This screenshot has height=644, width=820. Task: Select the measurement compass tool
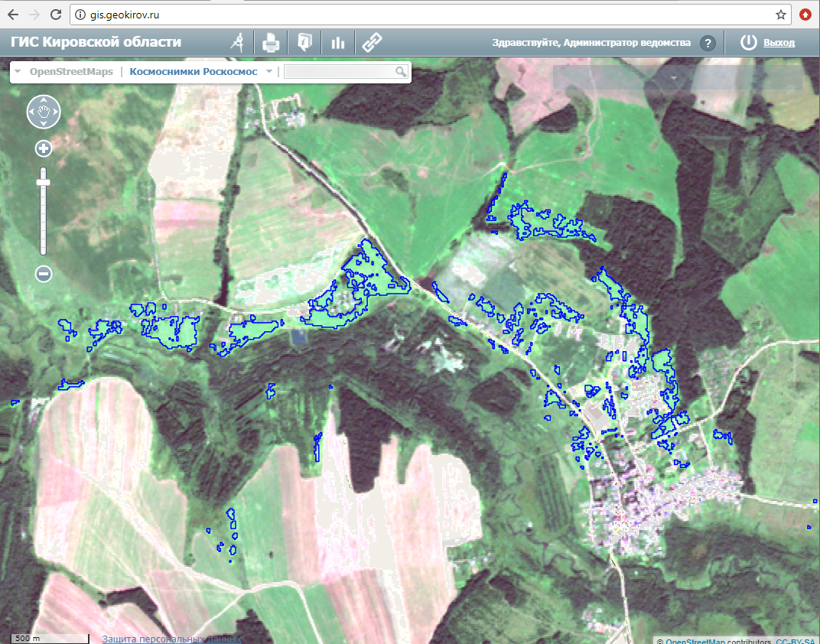(x=238, y=43)
